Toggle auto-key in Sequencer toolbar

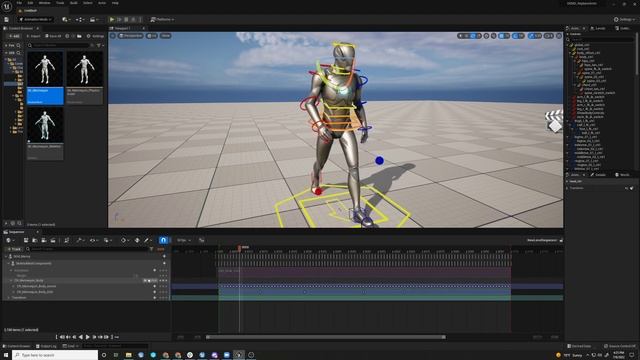coord(137,240)
